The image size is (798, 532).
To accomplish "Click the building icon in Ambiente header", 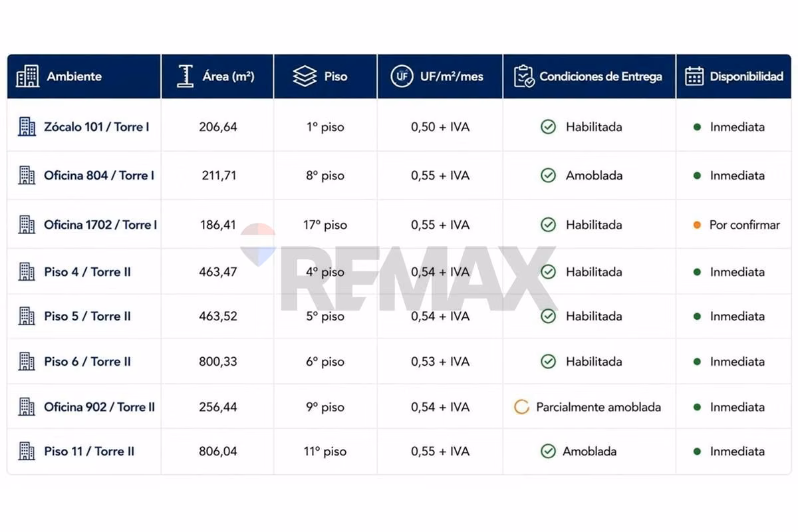I will (27, 76).
